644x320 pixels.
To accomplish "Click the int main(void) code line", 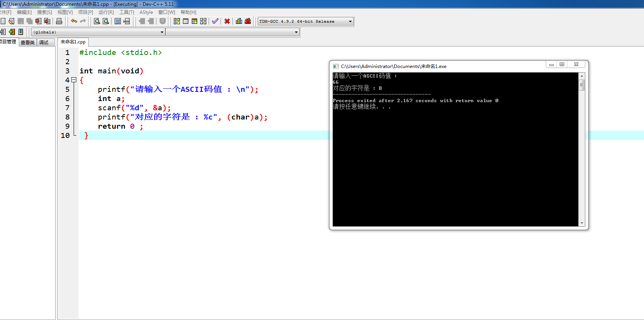I will [111, 71].
